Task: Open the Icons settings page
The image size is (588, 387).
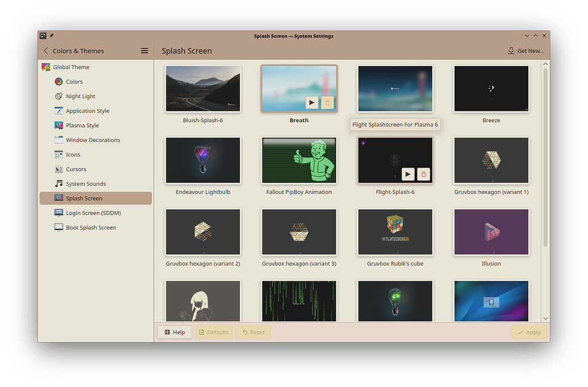Action: (x=72, y=154)
